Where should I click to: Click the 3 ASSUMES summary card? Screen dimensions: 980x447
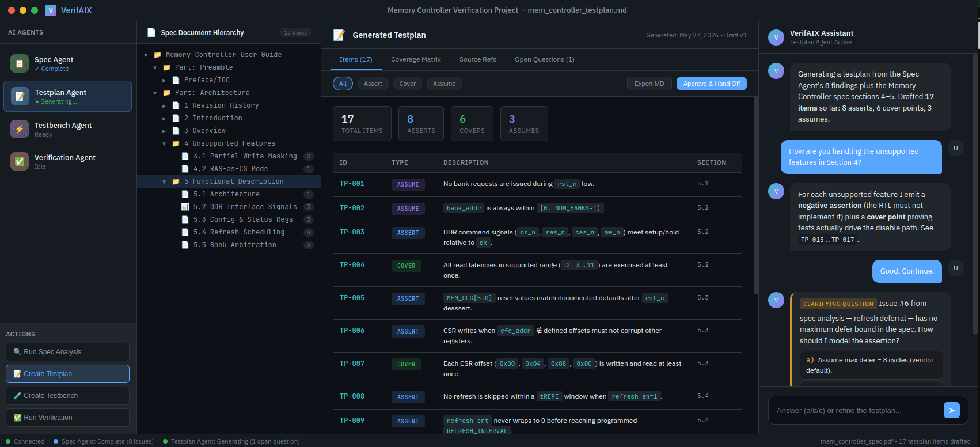coord(524,123)
